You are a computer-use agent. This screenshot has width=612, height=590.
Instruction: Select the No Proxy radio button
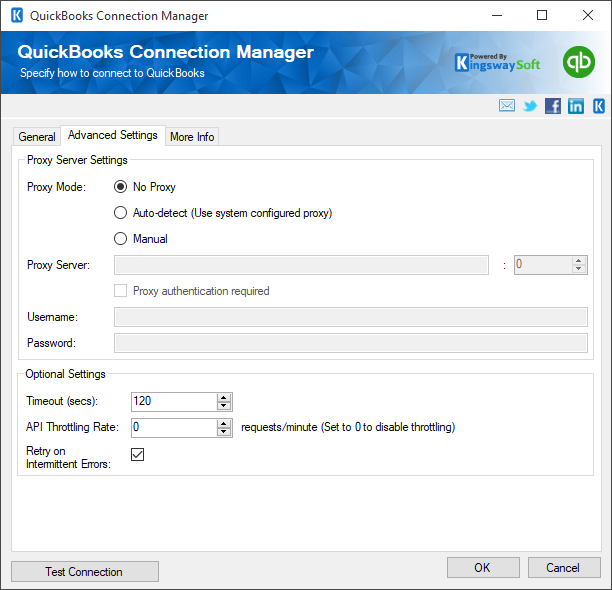(120, 187)
